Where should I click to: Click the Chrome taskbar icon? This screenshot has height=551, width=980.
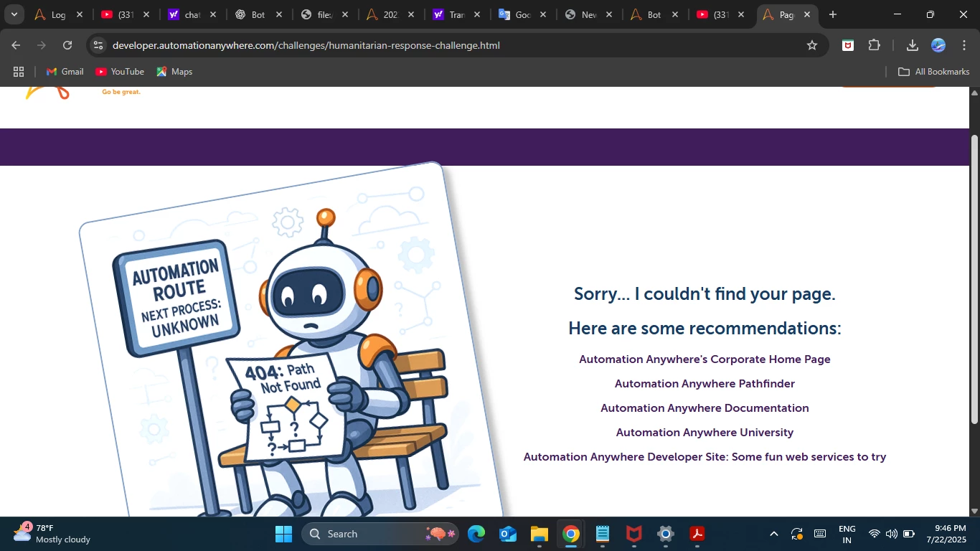pyautogui.click(x=571, y=534)
